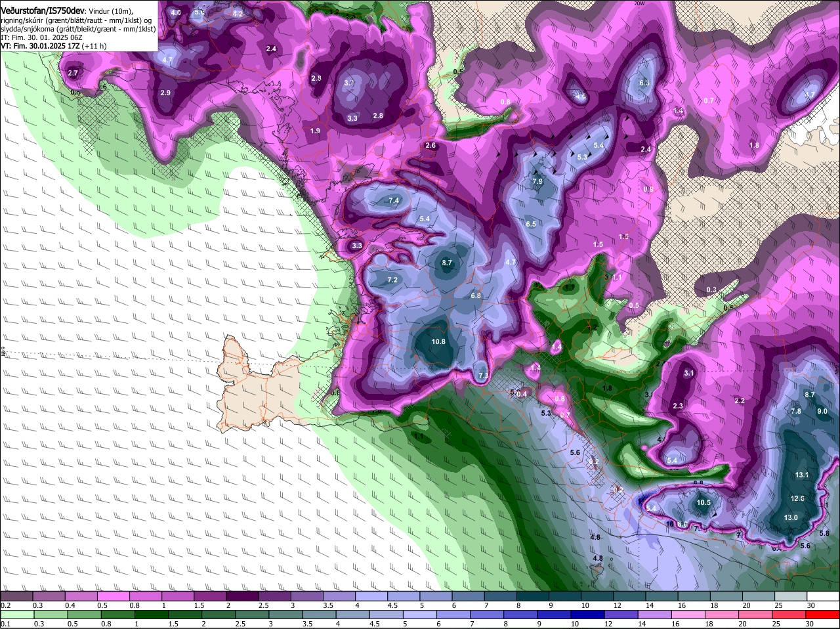Image resolution: width=840 pixels, height=629 pixels.
Task: Click the pale grey 25 swatch in upper legend
Action: point(791,596)
